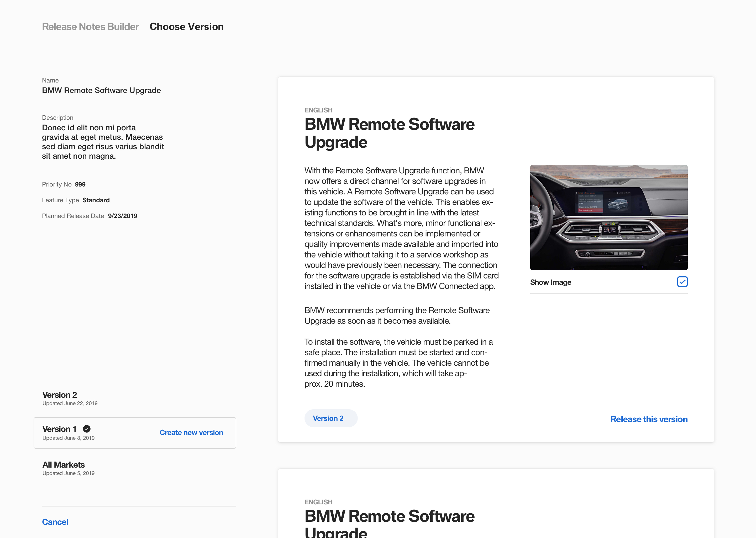Select the Version 1 list item

(135, 433)
